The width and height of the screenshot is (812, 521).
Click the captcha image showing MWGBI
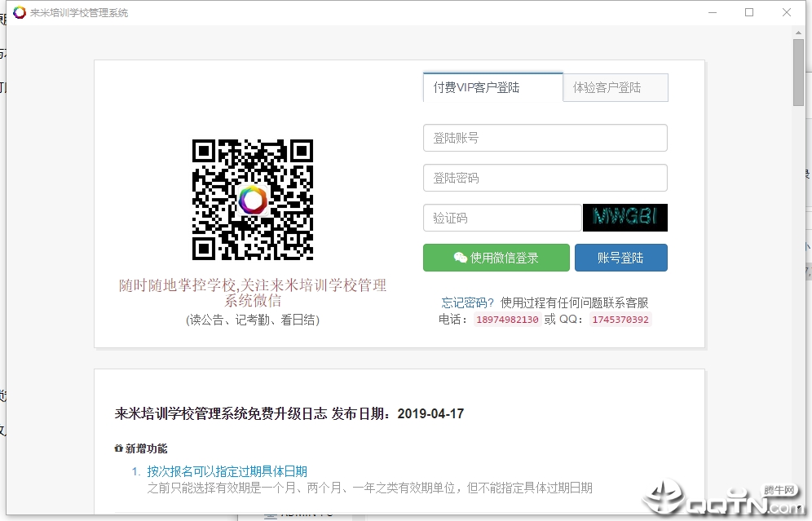pyautogui.click(x=624, y=218)
